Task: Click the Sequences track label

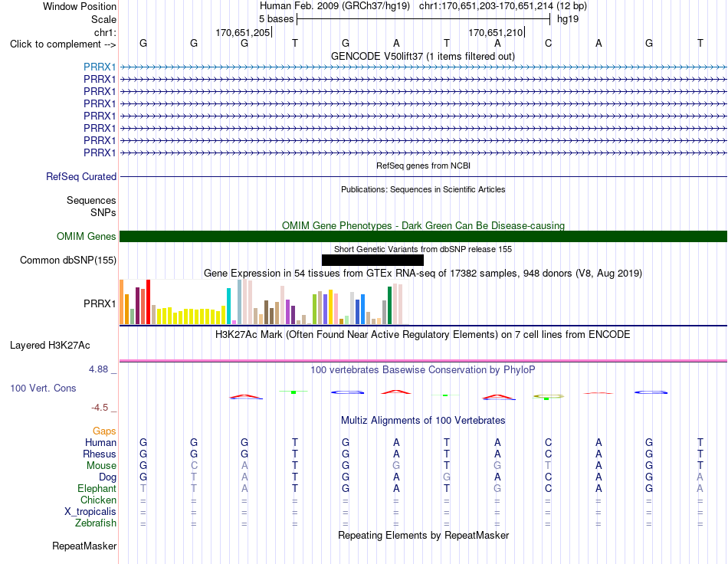Action: coord(91,200)
